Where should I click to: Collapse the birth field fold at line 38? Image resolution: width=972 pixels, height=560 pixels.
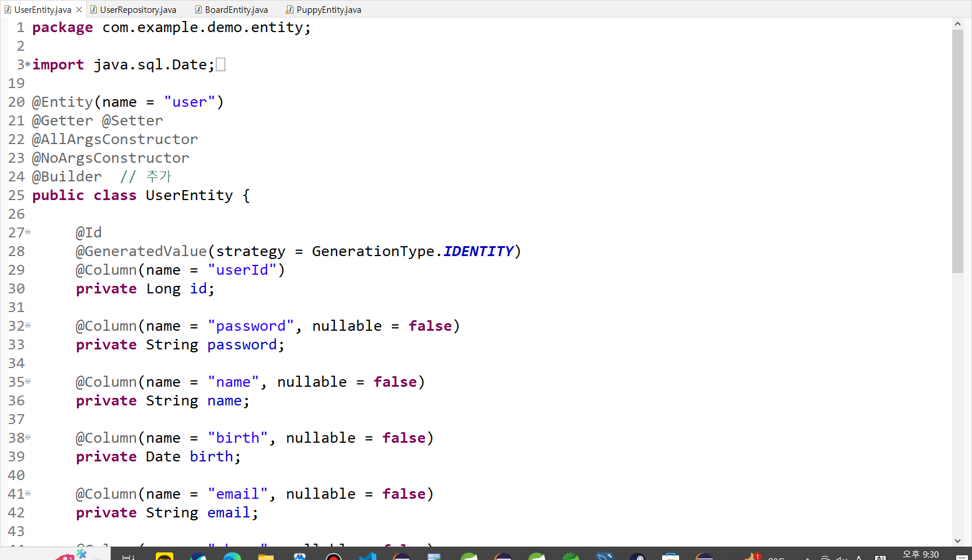(27, 437)
